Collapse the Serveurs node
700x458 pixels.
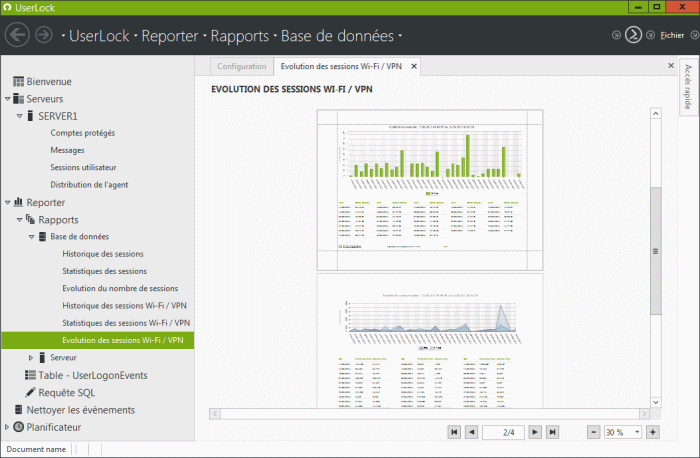(x=7, y=99)
